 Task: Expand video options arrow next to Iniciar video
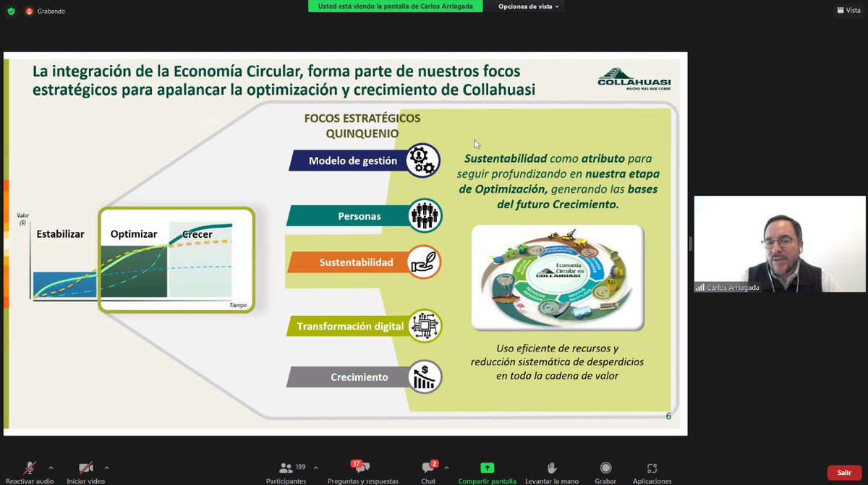[x=106, y=468]
